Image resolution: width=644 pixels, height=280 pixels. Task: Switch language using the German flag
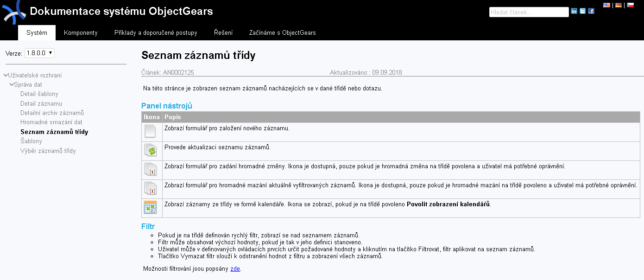click(619, 5)
